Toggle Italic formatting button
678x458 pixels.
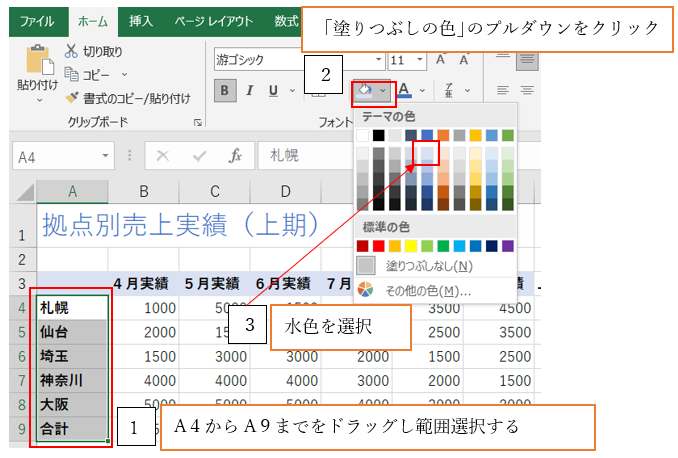[x=248, y=92]
